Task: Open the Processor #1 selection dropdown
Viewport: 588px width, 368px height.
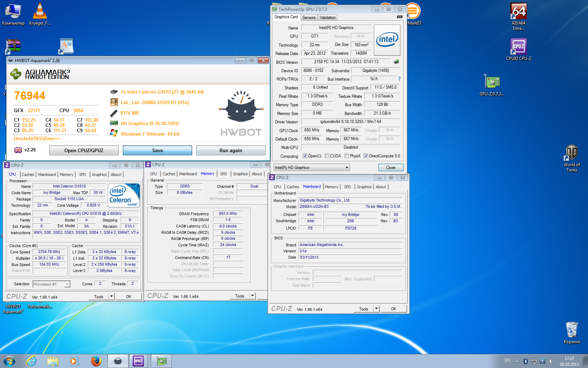Action: (x=51, y=284)
